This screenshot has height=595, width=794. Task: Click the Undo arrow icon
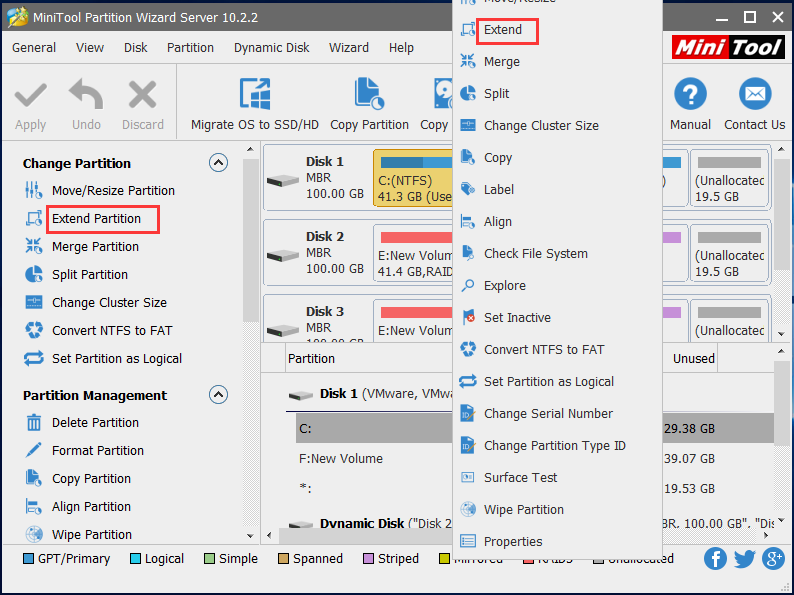coord(86,94)
